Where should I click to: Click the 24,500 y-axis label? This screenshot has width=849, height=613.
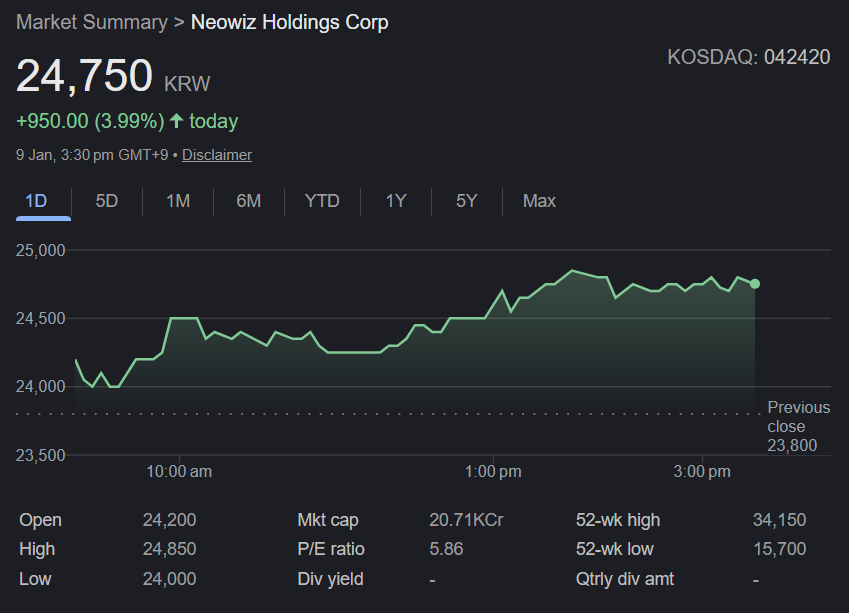tap(41, 318)
